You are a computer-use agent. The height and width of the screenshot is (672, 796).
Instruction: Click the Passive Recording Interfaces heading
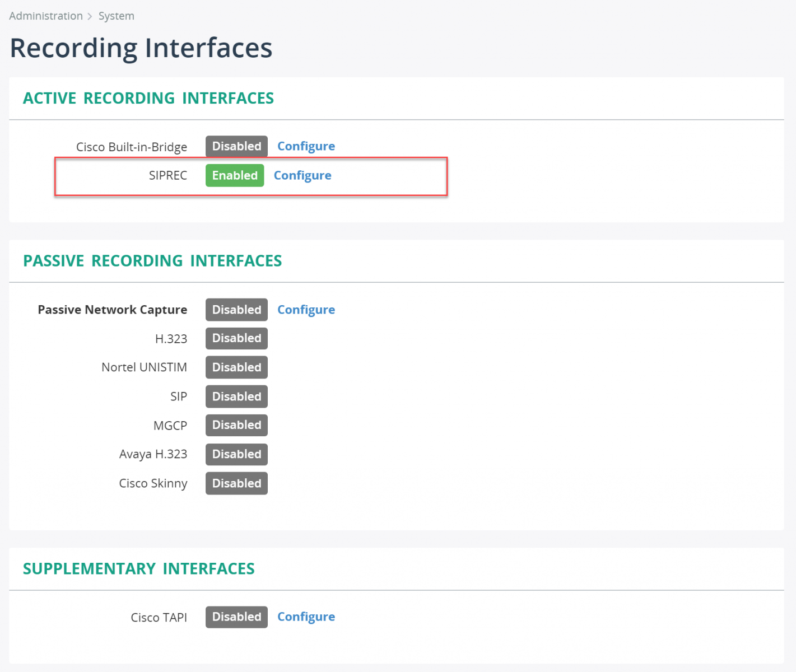point(152,261)
